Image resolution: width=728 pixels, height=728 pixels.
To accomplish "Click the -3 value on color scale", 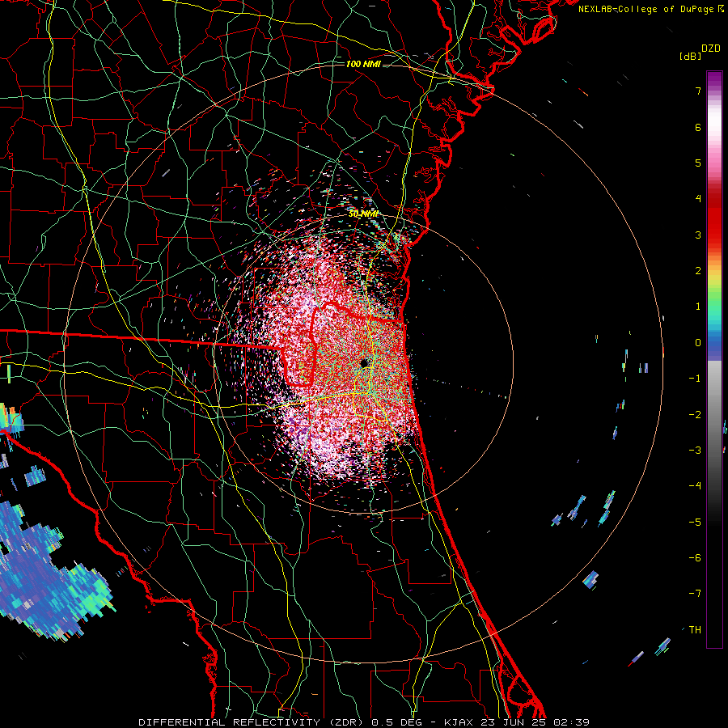I will click(x=695, y=451).
